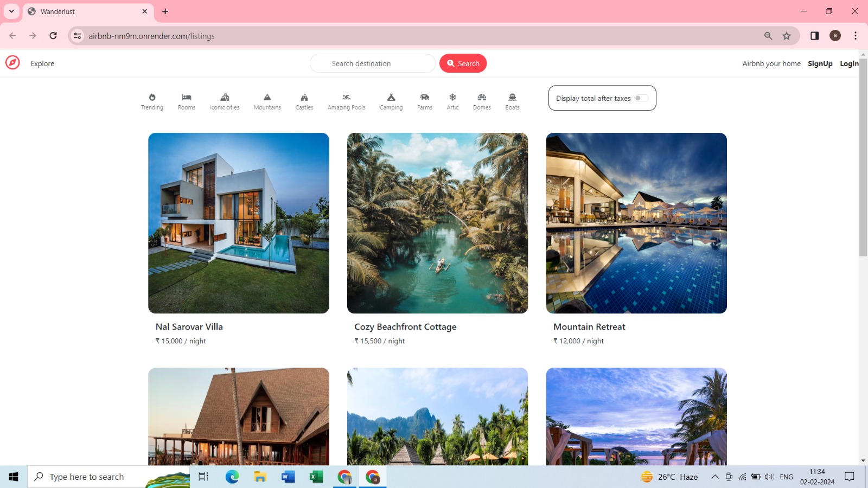Click the red Search button

pyautogui.click(x=463, y=63)
